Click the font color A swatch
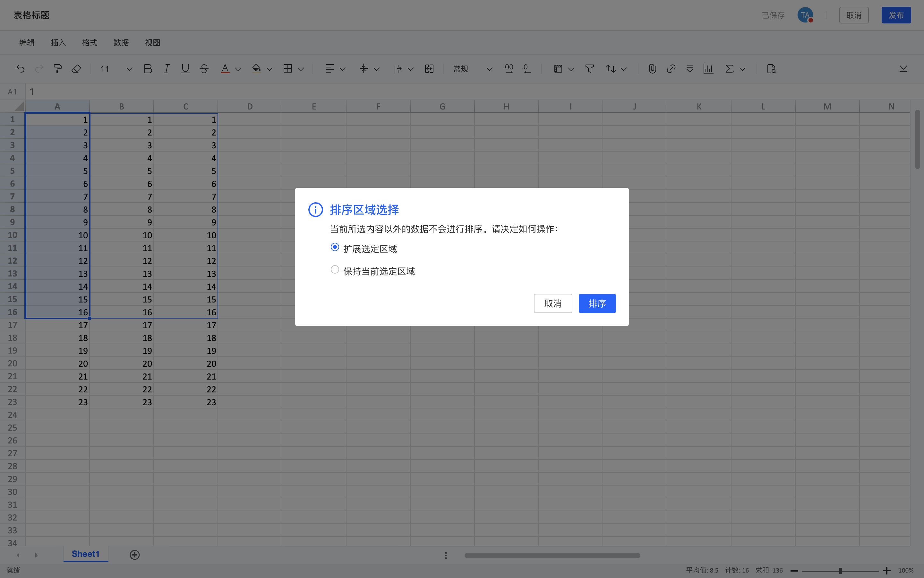The width and height of the screenshot is (924, 578). 225,69
